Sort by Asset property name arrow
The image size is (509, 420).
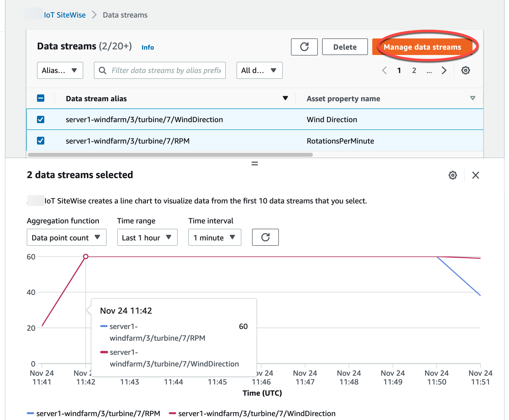(473, 98)
